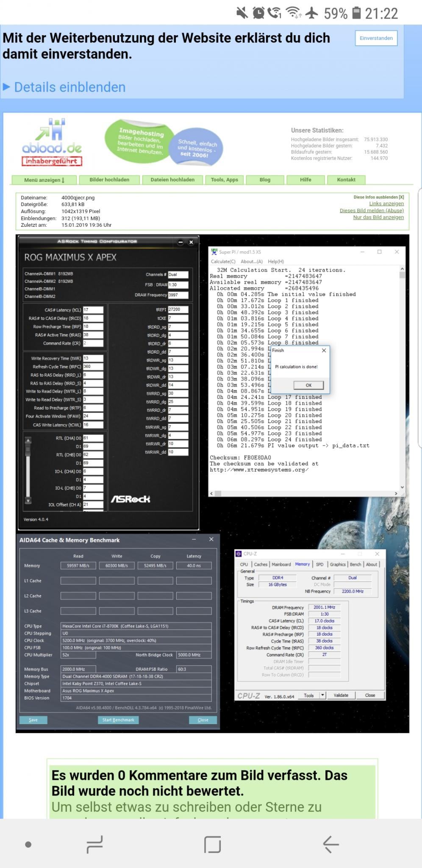Viewport: 422px width, 868px height.
Task: Report image via Dieses Bild melden (Abuse)
Action: pos(372,210)
